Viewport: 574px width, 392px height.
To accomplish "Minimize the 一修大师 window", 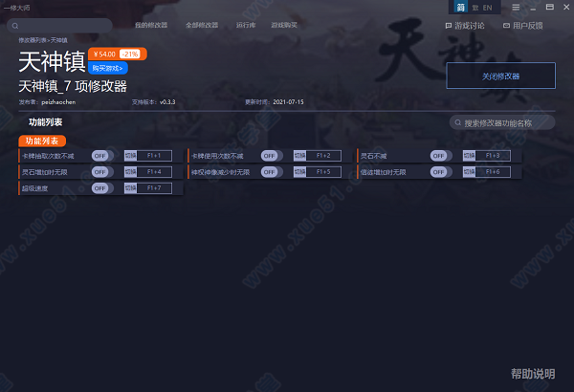I will pyautogui.click(x=533, y=8).
